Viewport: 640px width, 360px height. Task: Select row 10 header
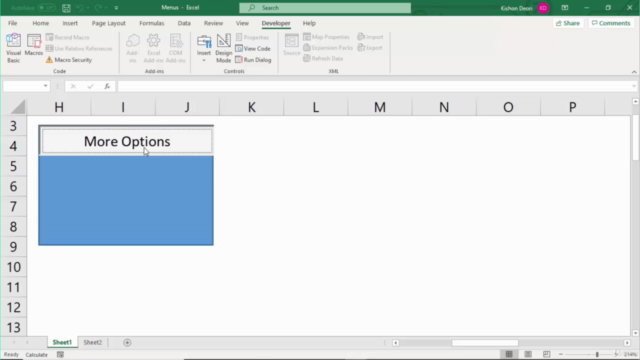pos(13,267)
